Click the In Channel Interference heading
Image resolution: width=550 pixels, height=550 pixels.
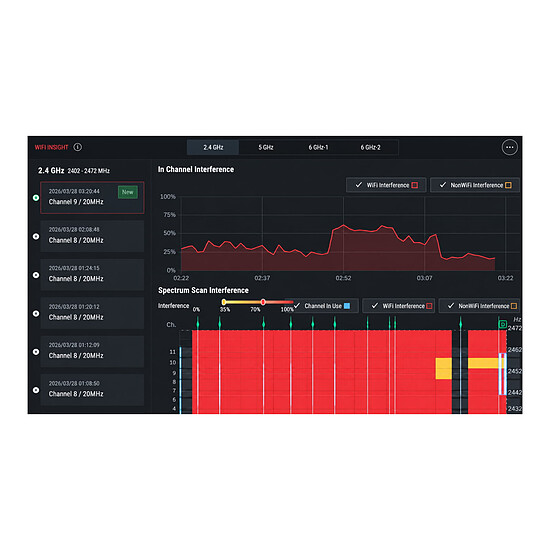[x=196, y=169]
